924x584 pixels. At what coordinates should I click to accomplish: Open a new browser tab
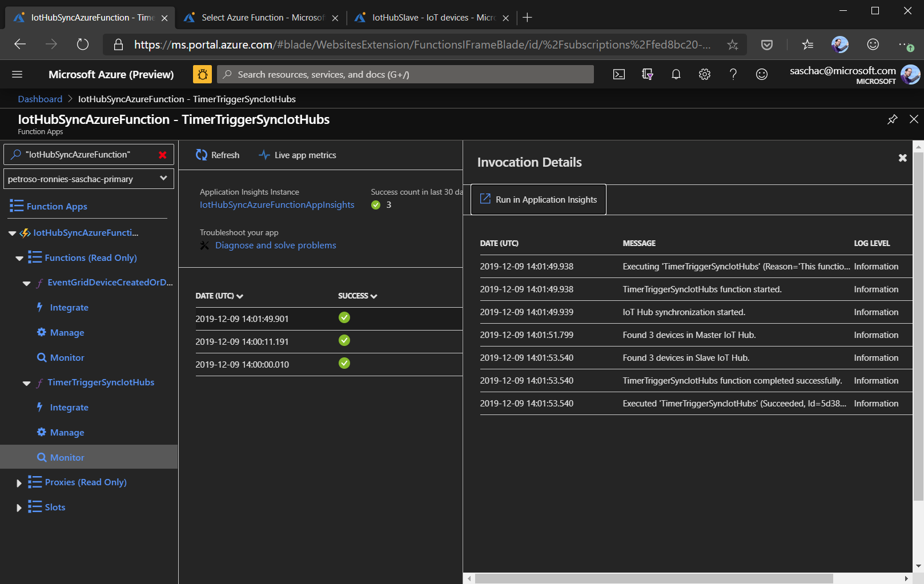528,18
